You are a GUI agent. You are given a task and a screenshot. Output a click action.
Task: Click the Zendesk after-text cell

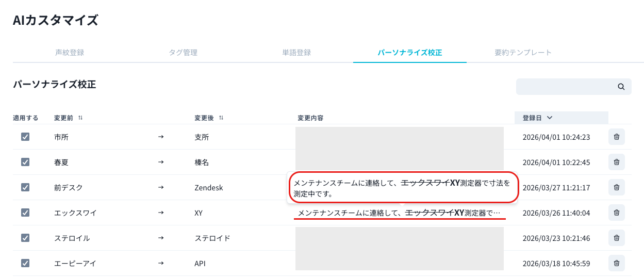(209, 187)
